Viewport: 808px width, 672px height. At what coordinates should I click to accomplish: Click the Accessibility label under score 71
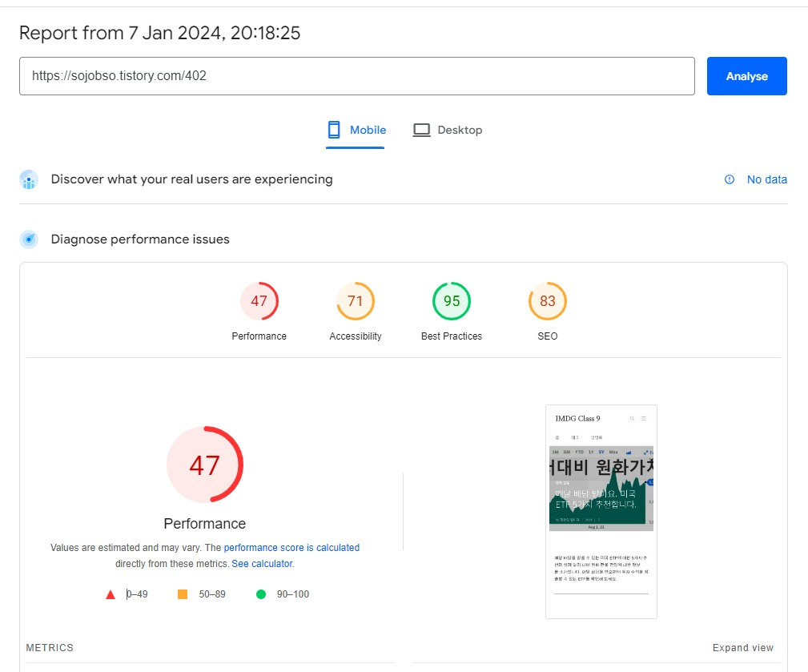point(355,336)
